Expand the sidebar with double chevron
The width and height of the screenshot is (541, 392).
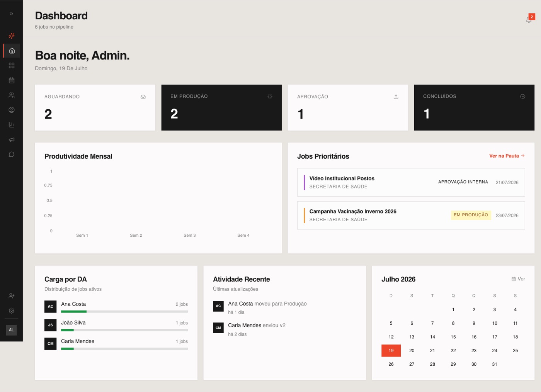coord(11,14)
